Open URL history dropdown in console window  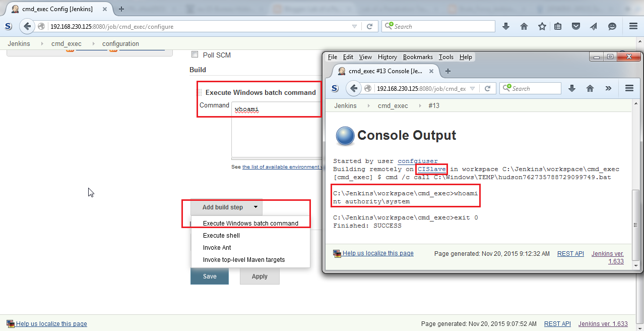pyautogui.click(x=472, y=88)
